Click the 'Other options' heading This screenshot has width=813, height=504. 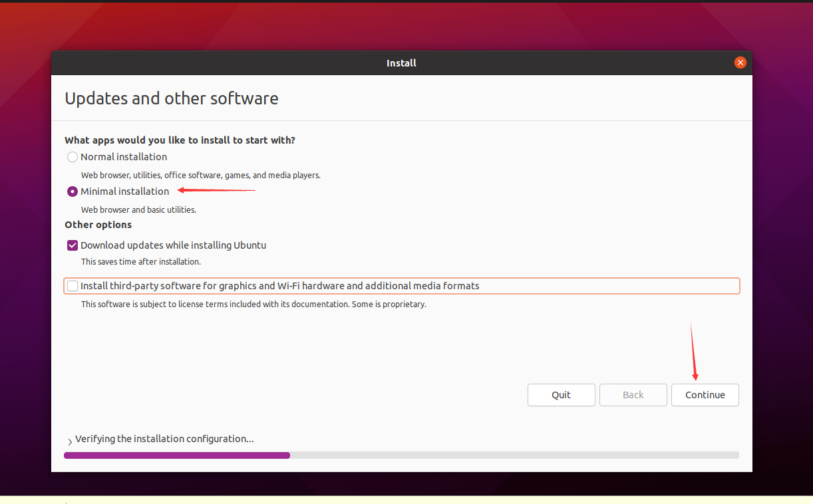98,225
